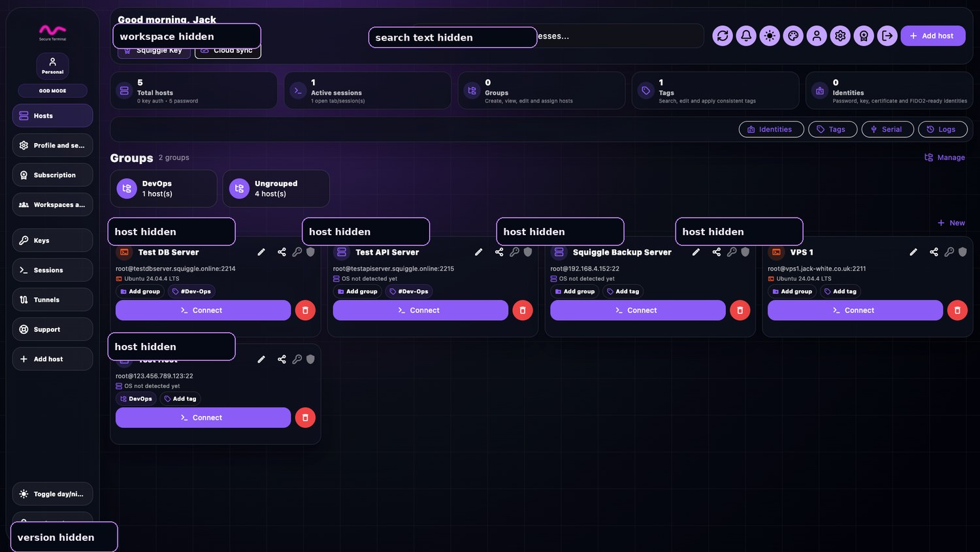Open the Logs button

(943, 129)
